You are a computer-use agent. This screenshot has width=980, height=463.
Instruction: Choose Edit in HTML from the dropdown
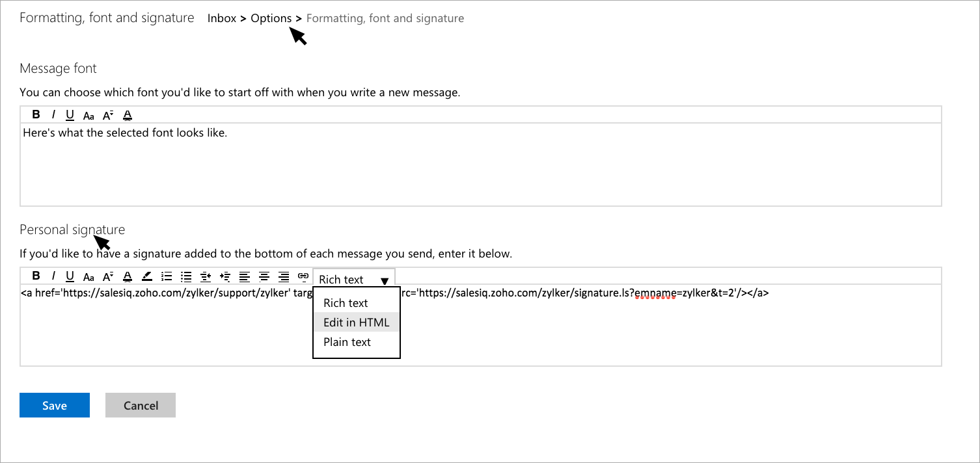coord(357,323)
